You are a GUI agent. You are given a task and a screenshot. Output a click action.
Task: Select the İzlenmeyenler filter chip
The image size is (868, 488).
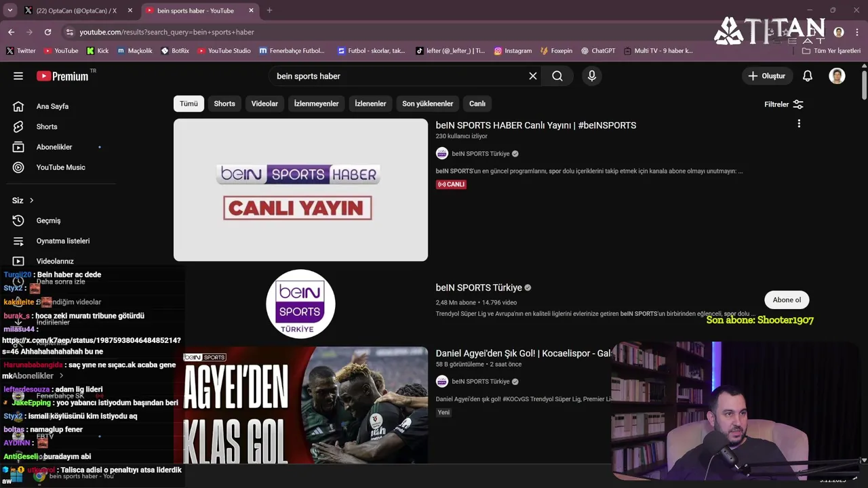pyautogui.click(x=316, y=104)
